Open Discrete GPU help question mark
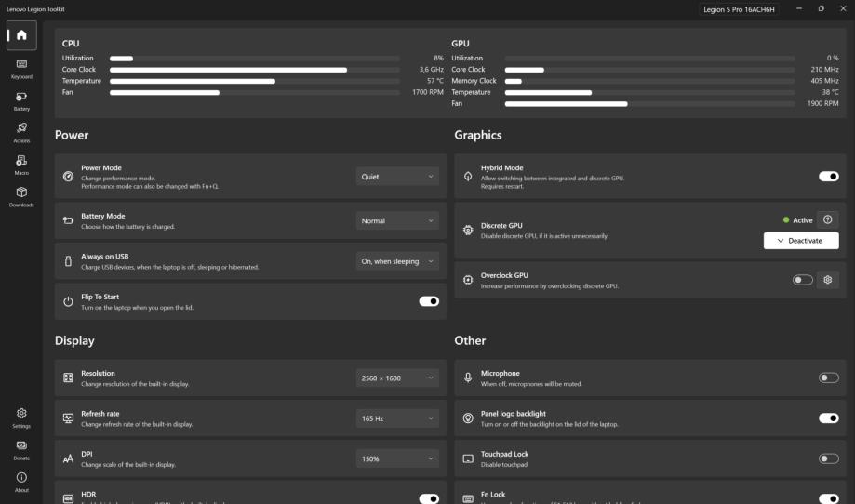The height and width of the screenshot is (504, 855). [x=828, y=219]
